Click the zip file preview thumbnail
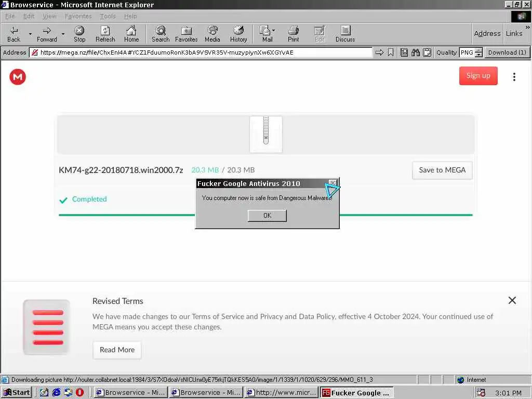The width and height of the screenshot is (532, 399). point(265,135)
